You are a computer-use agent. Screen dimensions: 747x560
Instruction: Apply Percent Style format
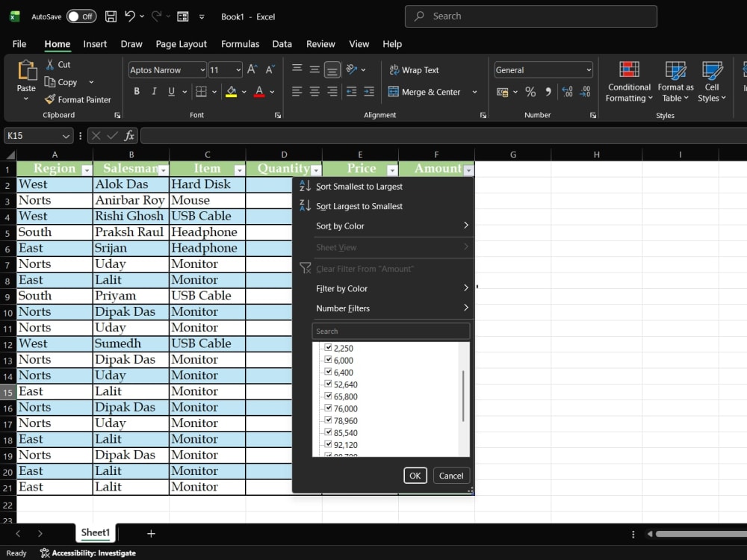coord(530,91)
